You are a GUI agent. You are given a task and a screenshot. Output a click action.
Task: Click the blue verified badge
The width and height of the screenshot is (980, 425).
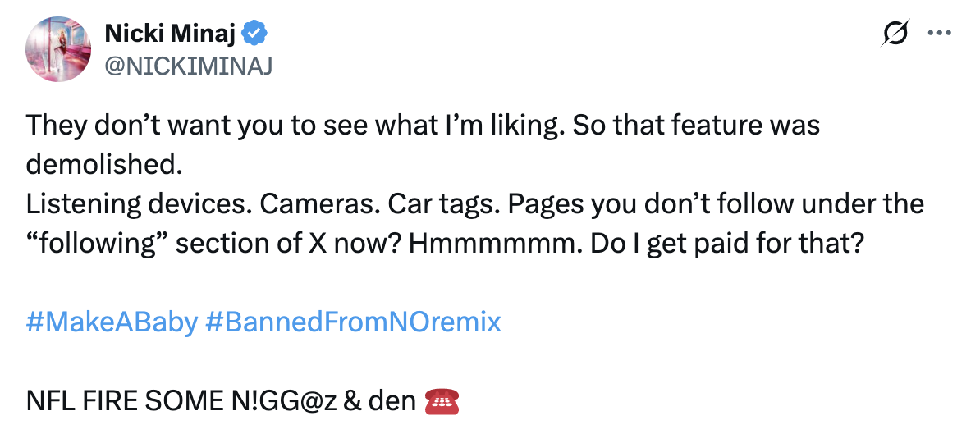(x=256, y=34)
